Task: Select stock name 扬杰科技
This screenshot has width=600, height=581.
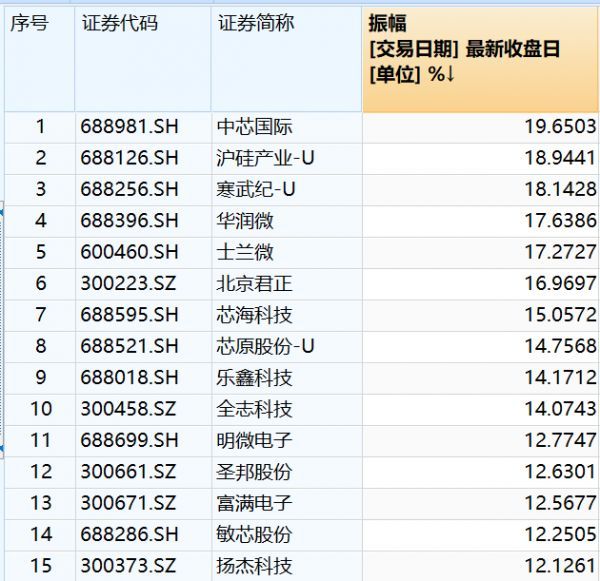Action: click(x=254, y=566)
